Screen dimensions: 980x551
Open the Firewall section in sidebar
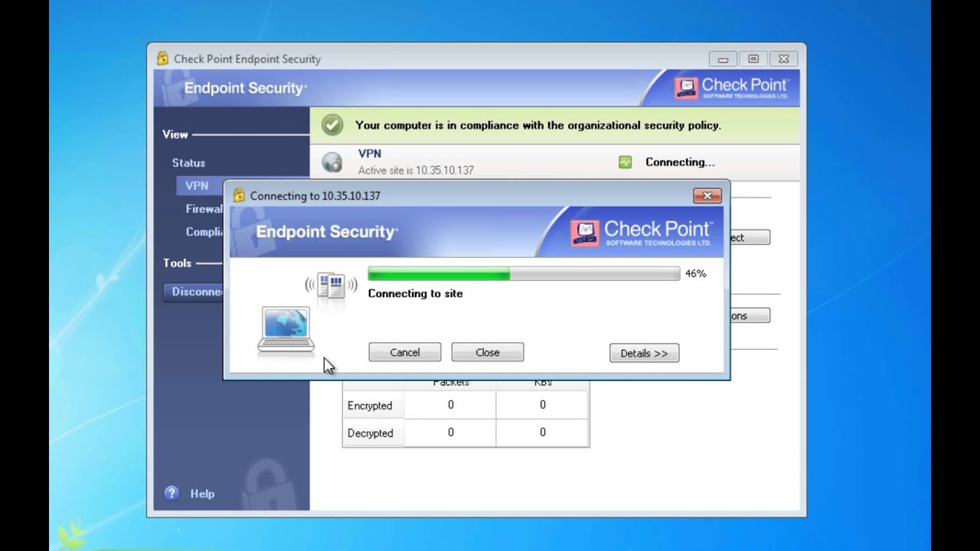[x=204, y=209]
